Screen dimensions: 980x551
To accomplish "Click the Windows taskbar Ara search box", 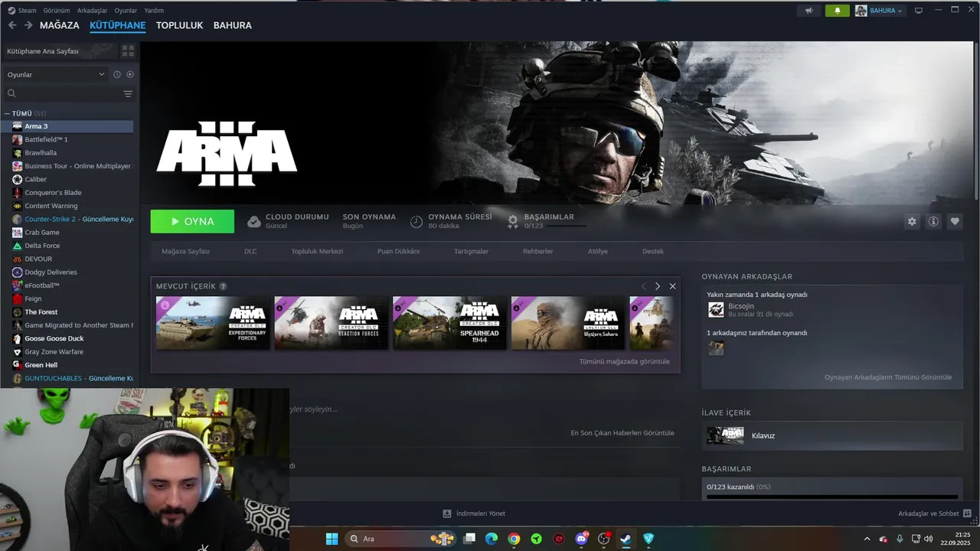I will (402, 539).
